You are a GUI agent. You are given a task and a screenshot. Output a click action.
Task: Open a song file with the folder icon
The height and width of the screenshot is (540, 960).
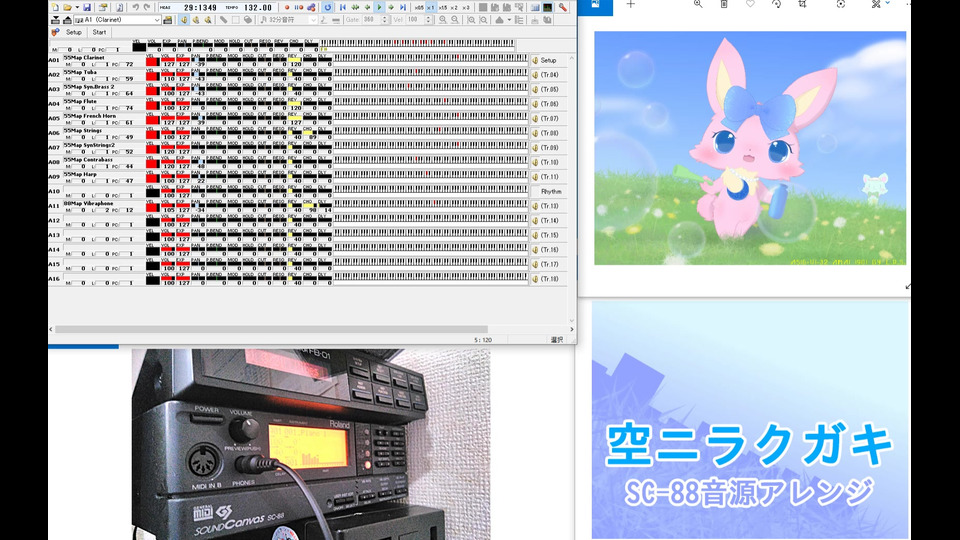[67, 7]
